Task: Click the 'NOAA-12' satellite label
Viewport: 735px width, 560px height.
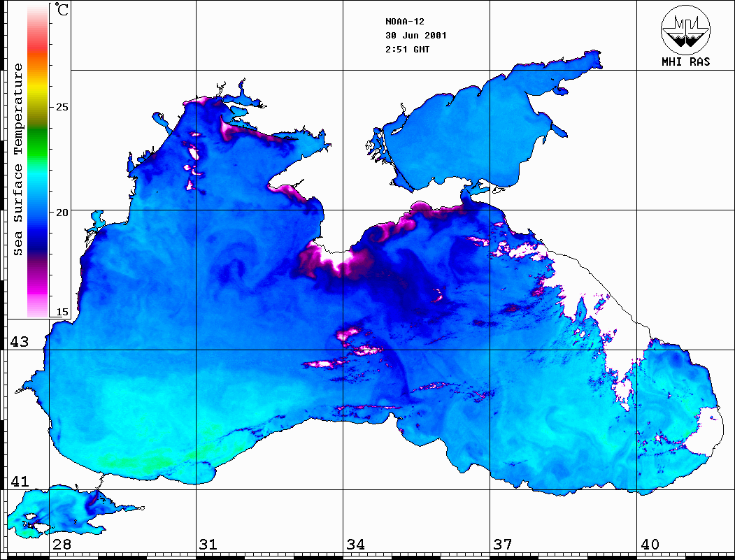Action: (404, 22)
